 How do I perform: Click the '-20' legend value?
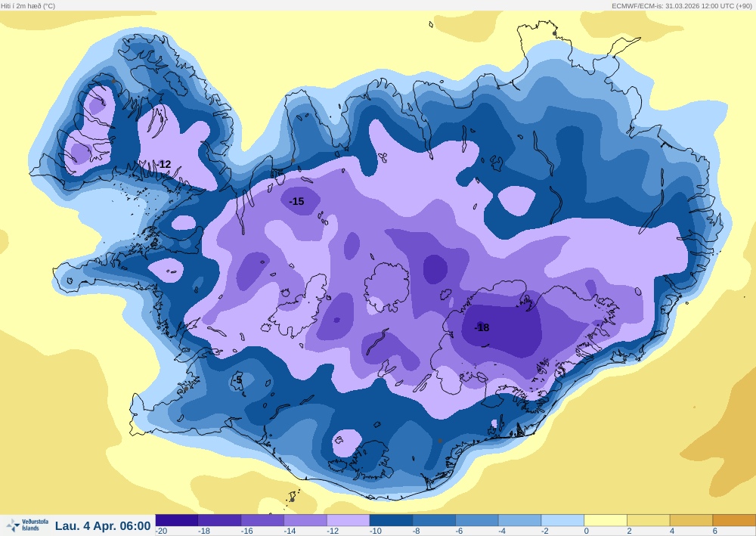162,531
